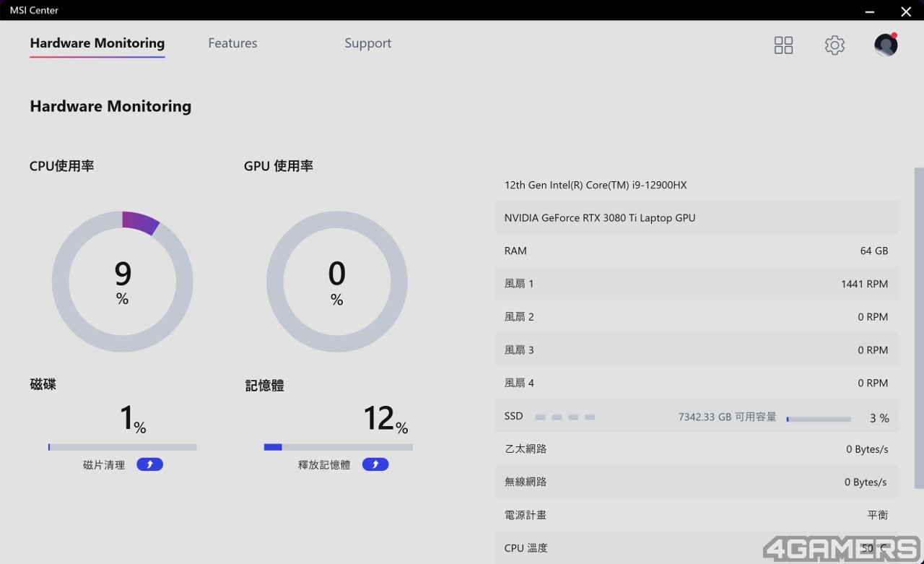The width and height of the screenshot is (924, 564).
Task: Click the 7342.33 GB 可用容量 text
Action: pos(728,417)
